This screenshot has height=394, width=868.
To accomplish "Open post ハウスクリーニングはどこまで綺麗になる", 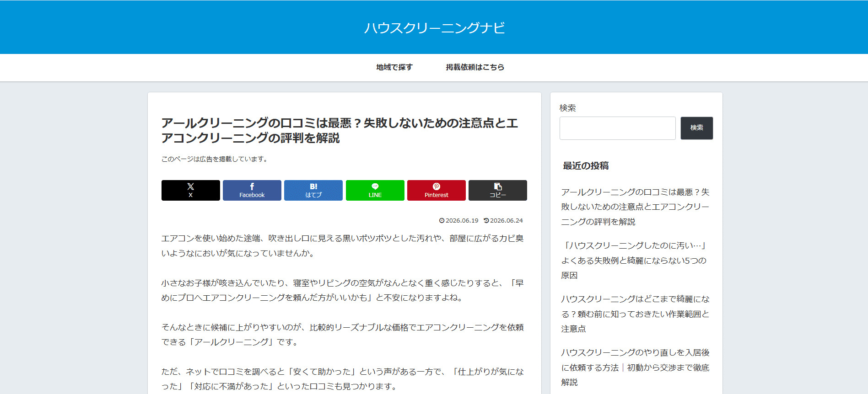I will click(x=635, y=314).
